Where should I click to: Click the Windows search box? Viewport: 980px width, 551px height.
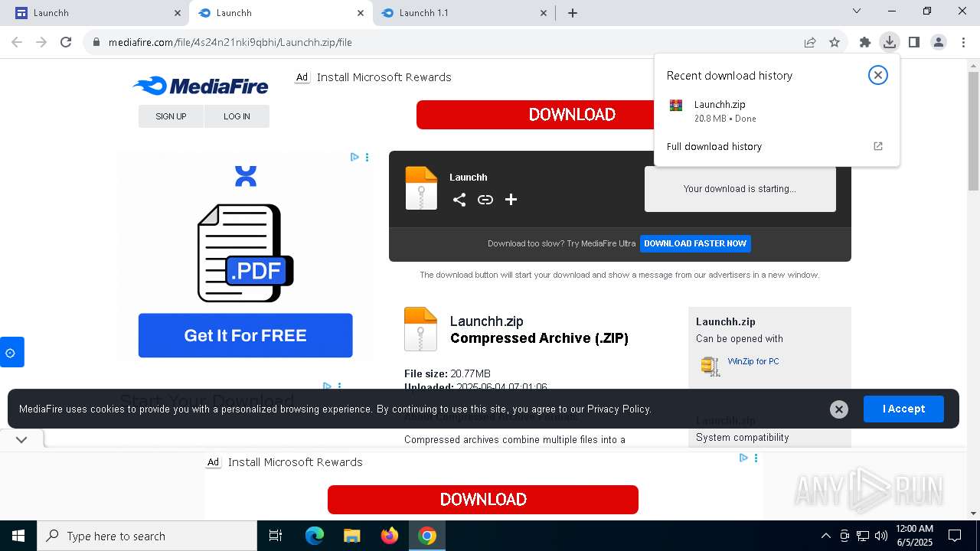click(x=147, y=536)
